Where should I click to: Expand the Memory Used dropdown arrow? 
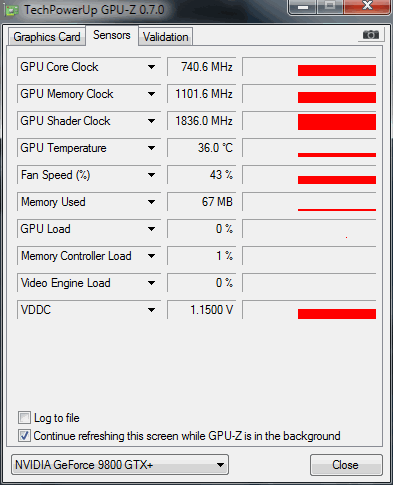click(151, 202)
